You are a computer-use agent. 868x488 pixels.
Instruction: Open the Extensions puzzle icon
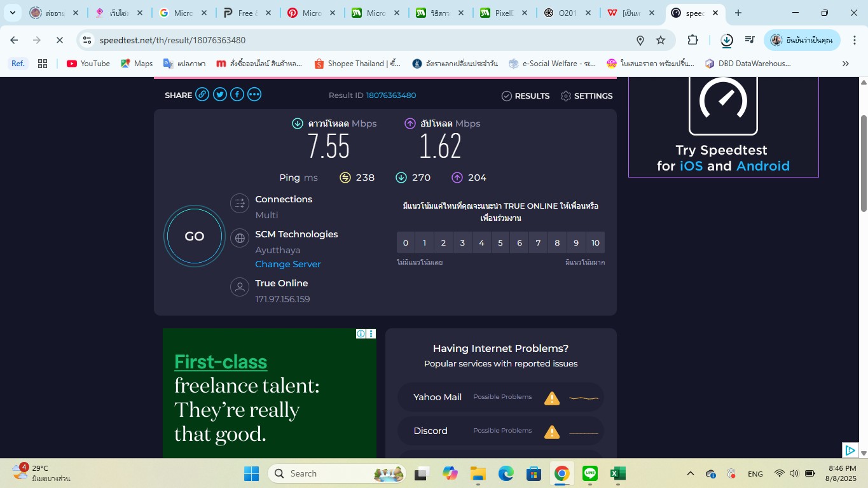click(x=692, y=40)
